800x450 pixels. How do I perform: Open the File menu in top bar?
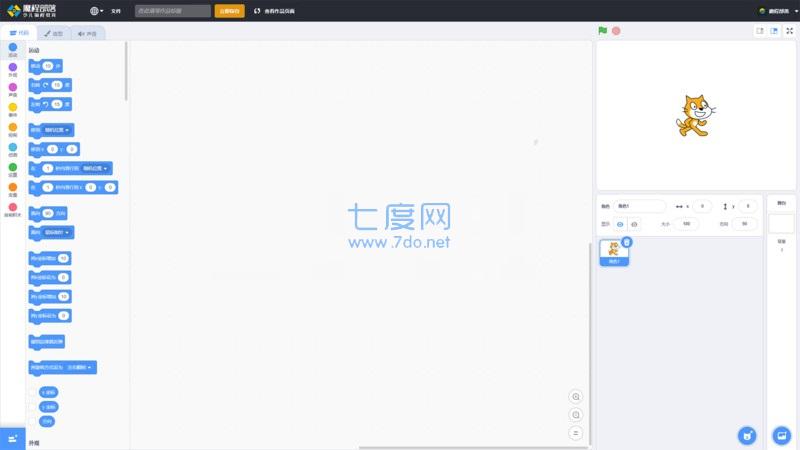point(116,11)
